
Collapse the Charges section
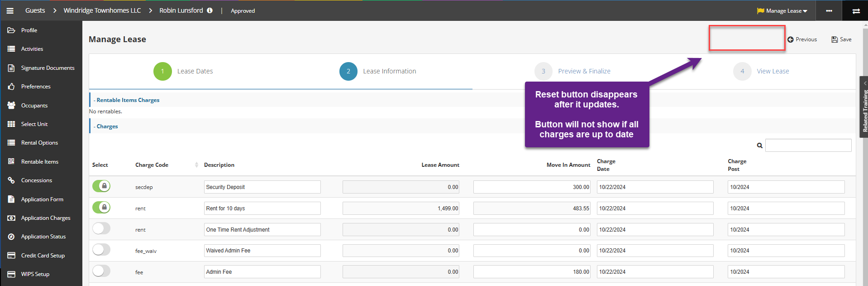(x=106, y=126)
